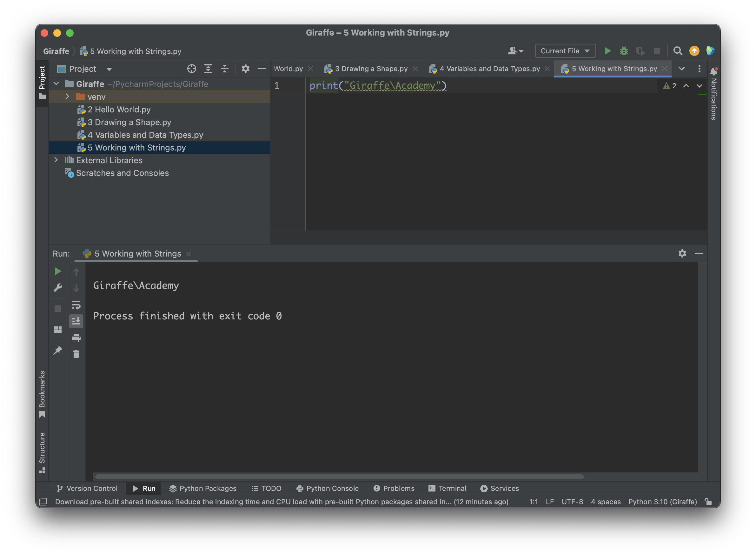Image resolution: width=756 pixels, height=555 pixels.
Task: Switch to 3 Drawing a Shape.py tab
Action: pos(371,69)
